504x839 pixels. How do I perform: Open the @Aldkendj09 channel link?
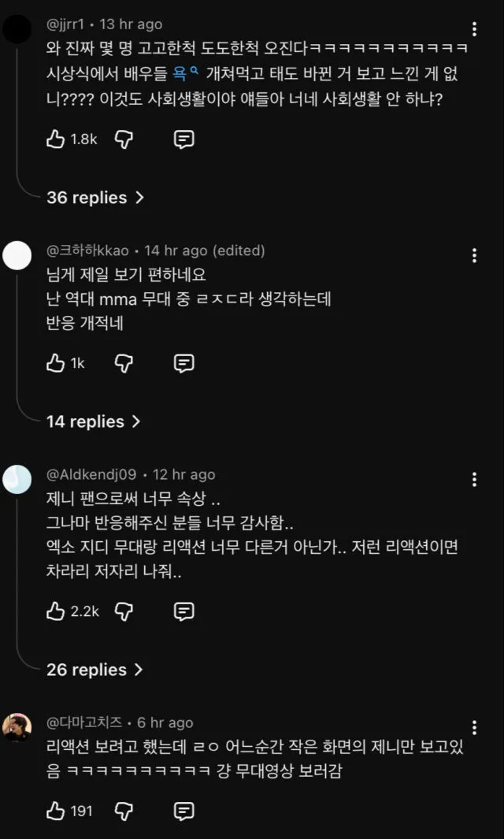tap(91, 474)
